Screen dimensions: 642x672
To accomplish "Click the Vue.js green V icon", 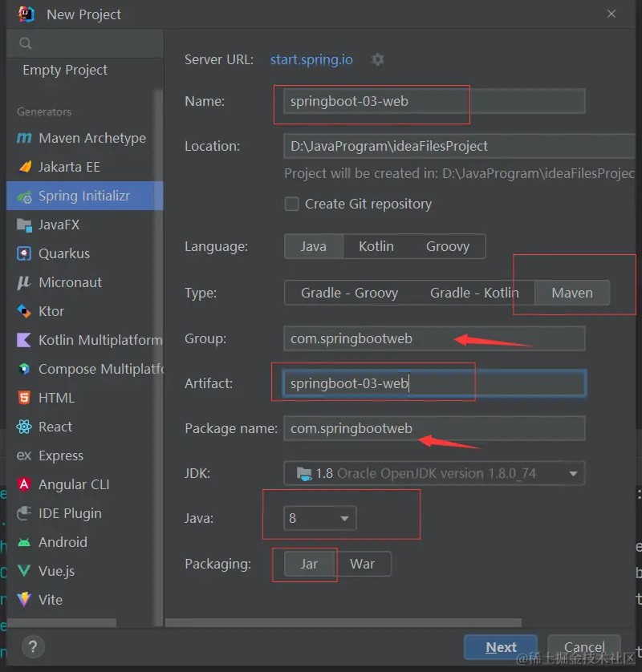I will click(x=24, y=570).
